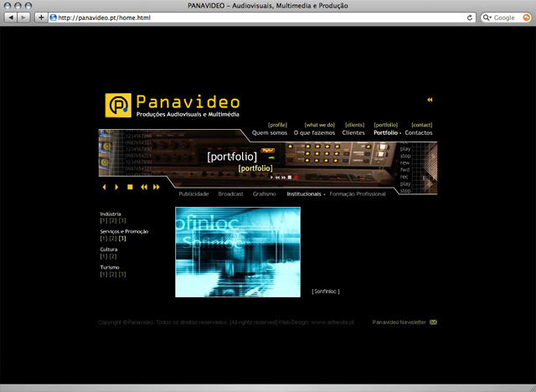The width and height of the screenshot is (536, 392).
Task: Open Indústria video [2]
Action: (113, 221)
